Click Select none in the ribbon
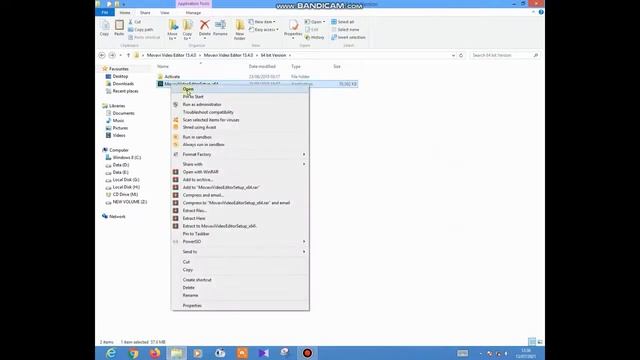 (345, 29)
